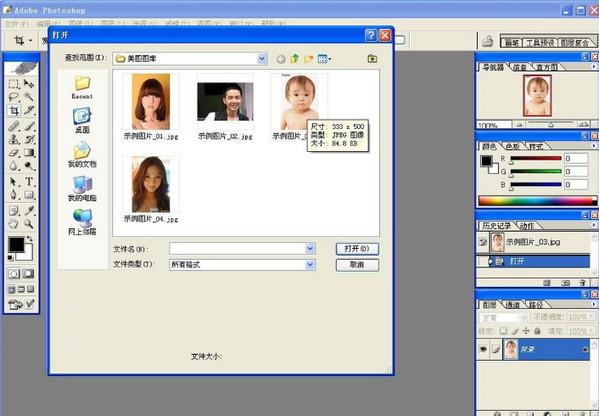Select the Zoom magnifier tool
This screenshot has height=416, width=599.
(29, 223)
